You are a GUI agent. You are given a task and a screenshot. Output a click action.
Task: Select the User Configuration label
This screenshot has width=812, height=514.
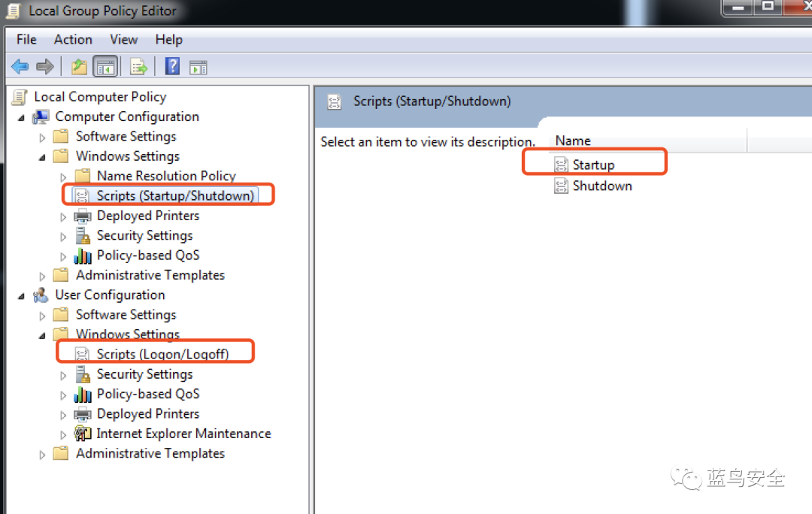(x=110, y=295)
